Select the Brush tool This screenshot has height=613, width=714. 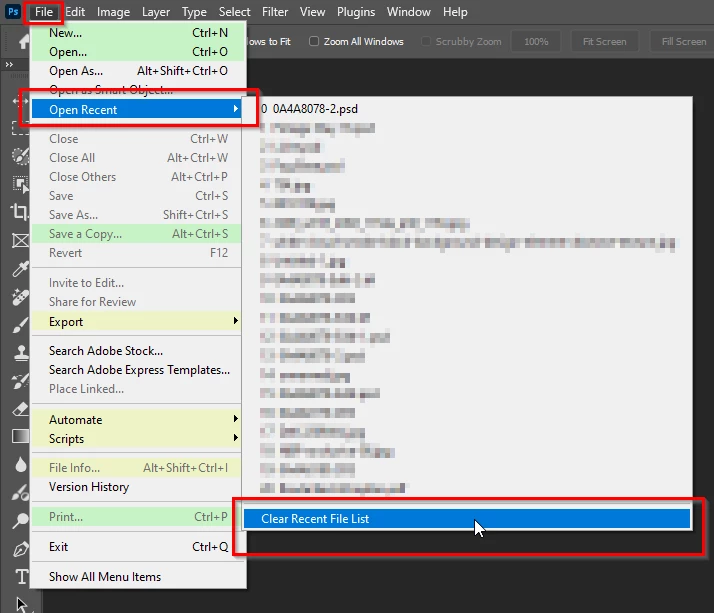click(x=20, y=325)
